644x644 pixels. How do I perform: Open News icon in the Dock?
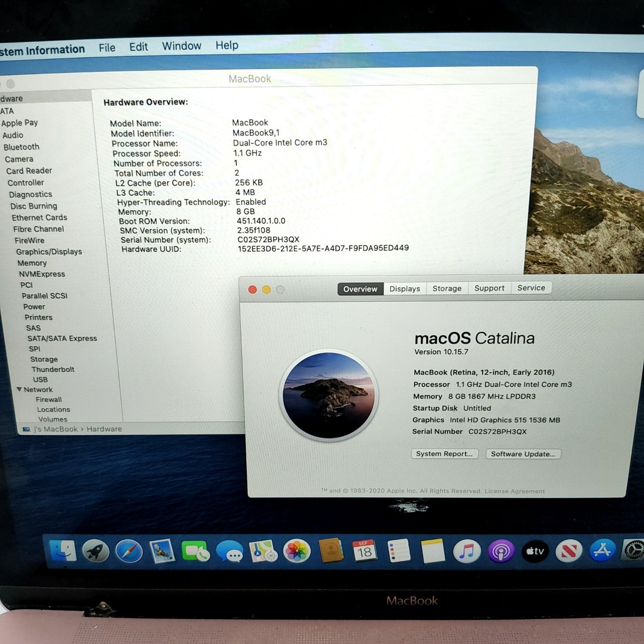pyautogui.click(x=568, y=551)
